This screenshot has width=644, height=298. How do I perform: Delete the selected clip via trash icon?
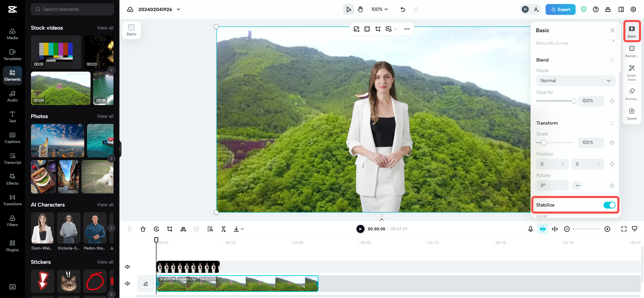pos(143,229)
